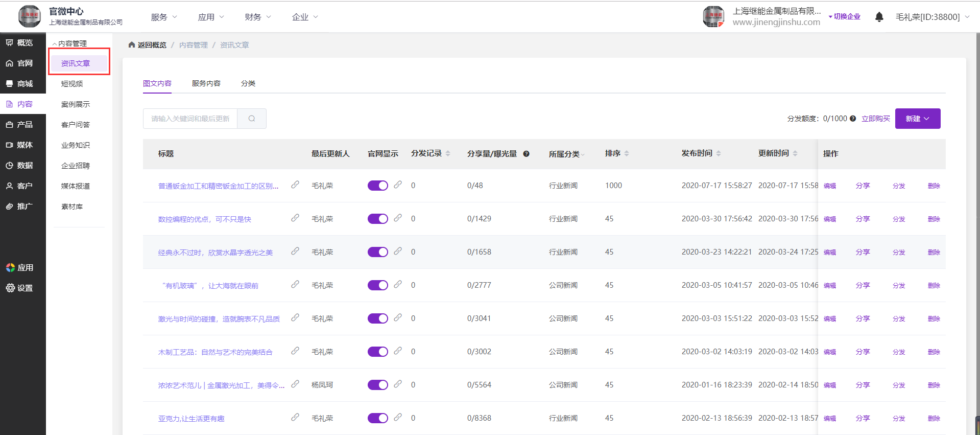Toggle 官网显示 for 经典永不过时 article

(x=378, y=252)
